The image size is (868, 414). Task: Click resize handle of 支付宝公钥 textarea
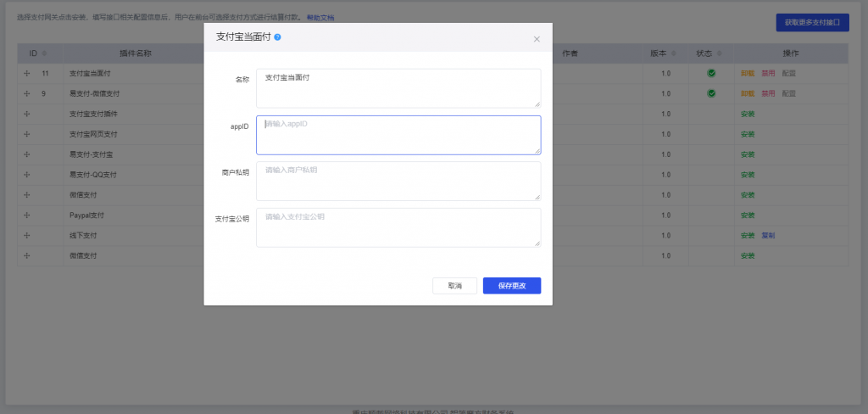click(x=537, y=243)
